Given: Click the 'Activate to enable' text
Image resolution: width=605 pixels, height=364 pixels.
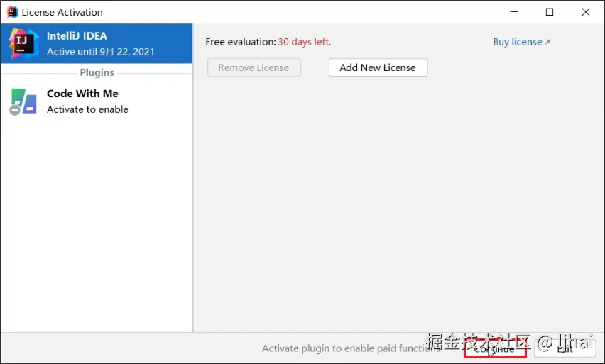Looking at the screenshot, I should pyautogui.click(x=87, y=109).
